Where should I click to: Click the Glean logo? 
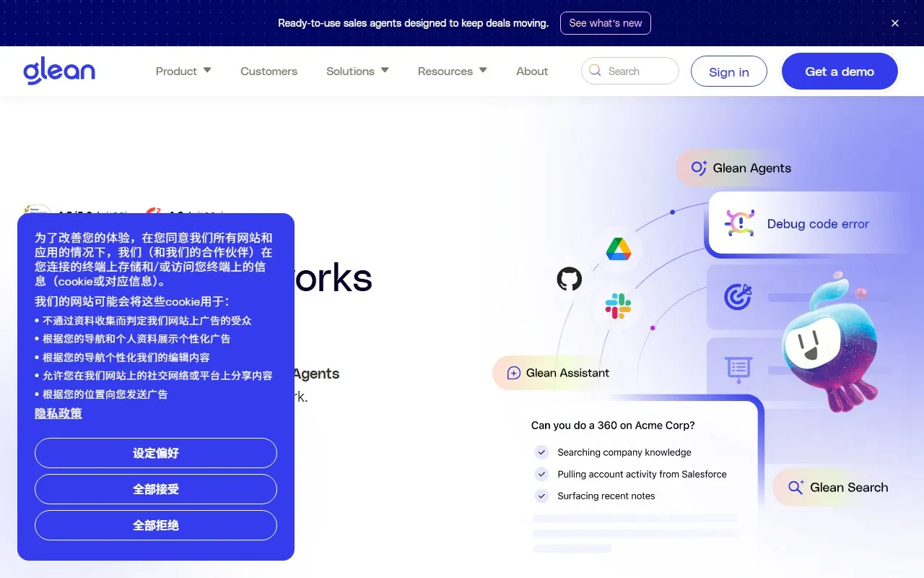pos(59,72)
